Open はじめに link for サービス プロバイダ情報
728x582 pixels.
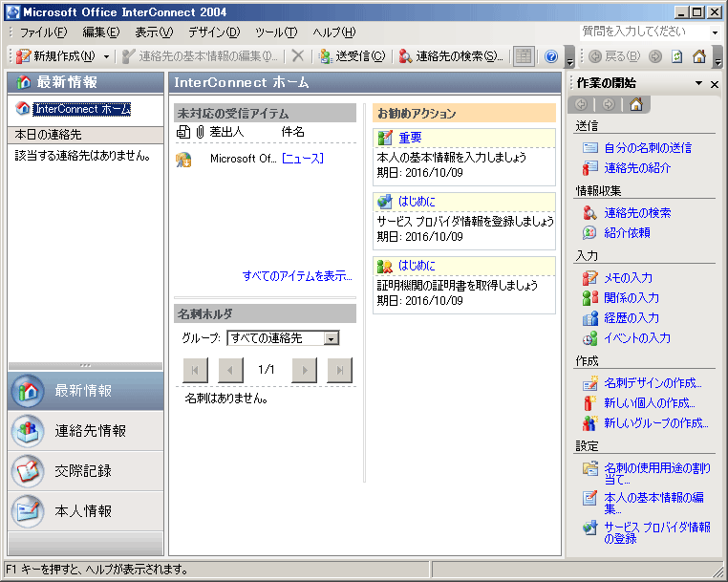[417, 201]
